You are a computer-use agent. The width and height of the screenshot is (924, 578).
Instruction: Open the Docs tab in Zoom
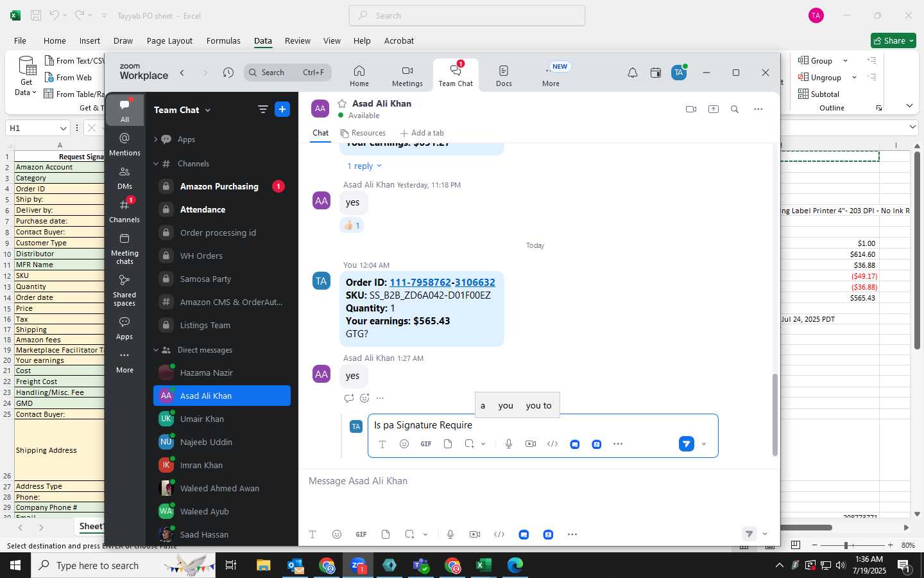point(504,76)
